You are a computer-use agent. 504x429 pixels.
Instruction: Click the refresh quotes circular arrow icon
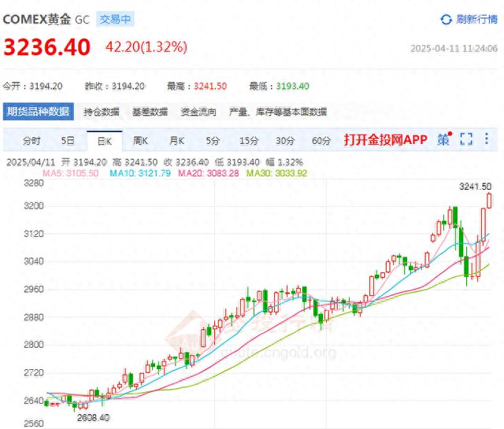pos(446,20)
